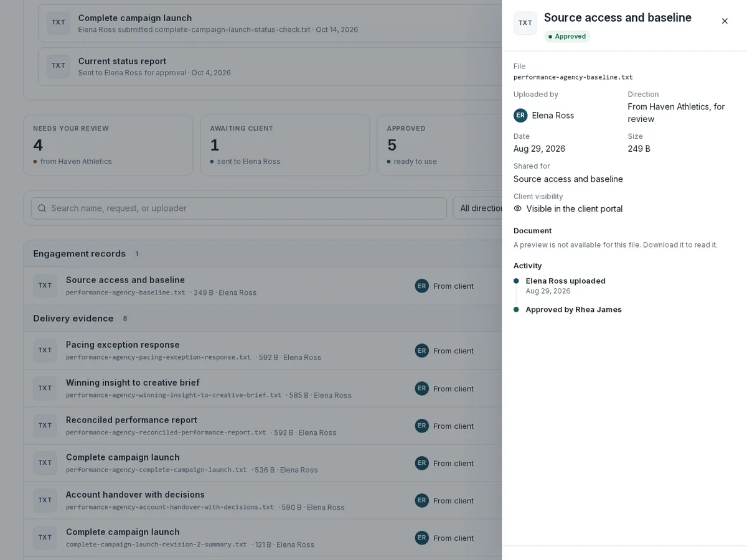Click TXT icon of Pacing exception response row
The image size is (747, 560).
(45, 350)
